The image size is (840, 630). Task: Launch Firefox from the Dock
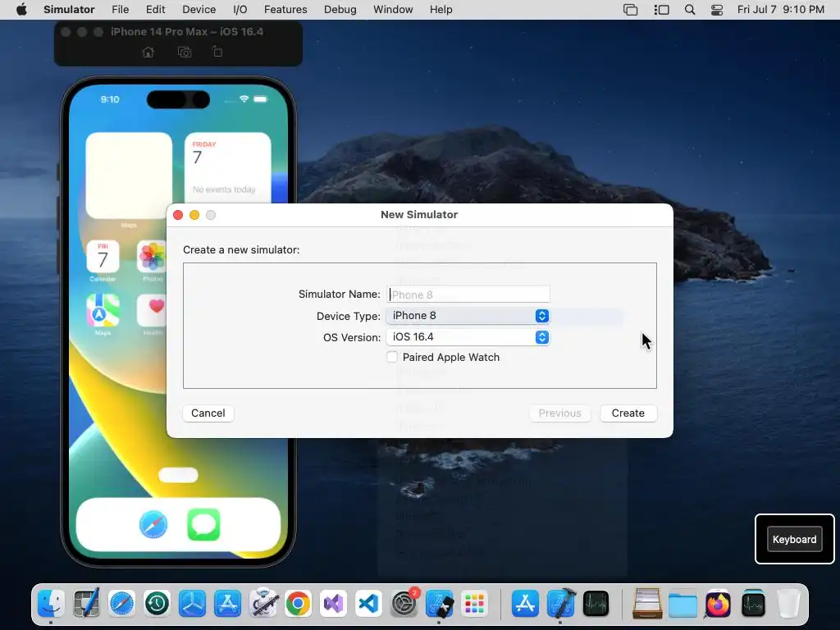point(718,604)
